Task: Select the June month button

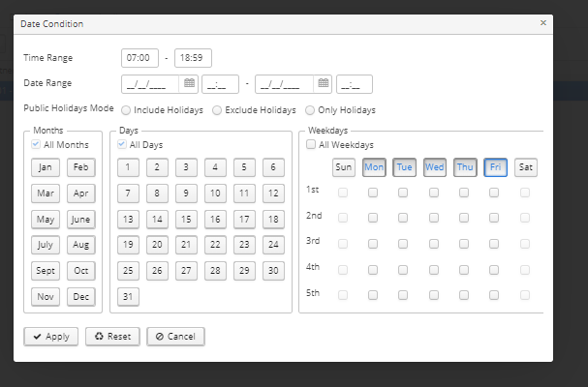Action: tap(81, 220)
